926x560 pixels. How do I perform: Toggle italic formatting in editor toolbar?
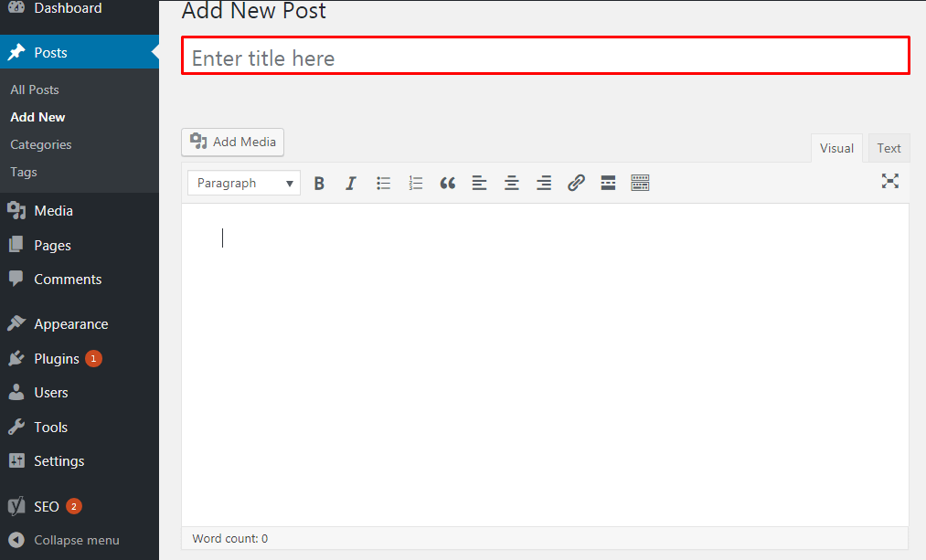click(351, 183)
